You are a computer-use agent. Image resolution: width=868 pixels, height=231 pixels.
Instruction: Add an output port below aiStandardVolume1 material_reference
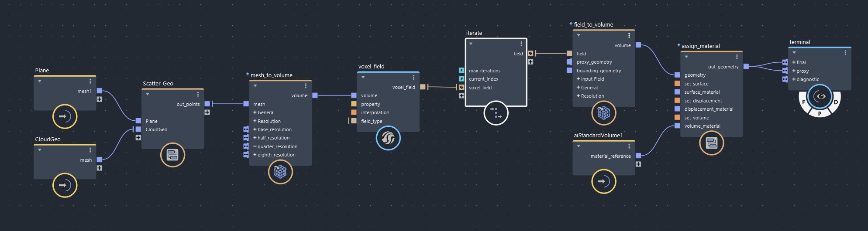point(638,164)
